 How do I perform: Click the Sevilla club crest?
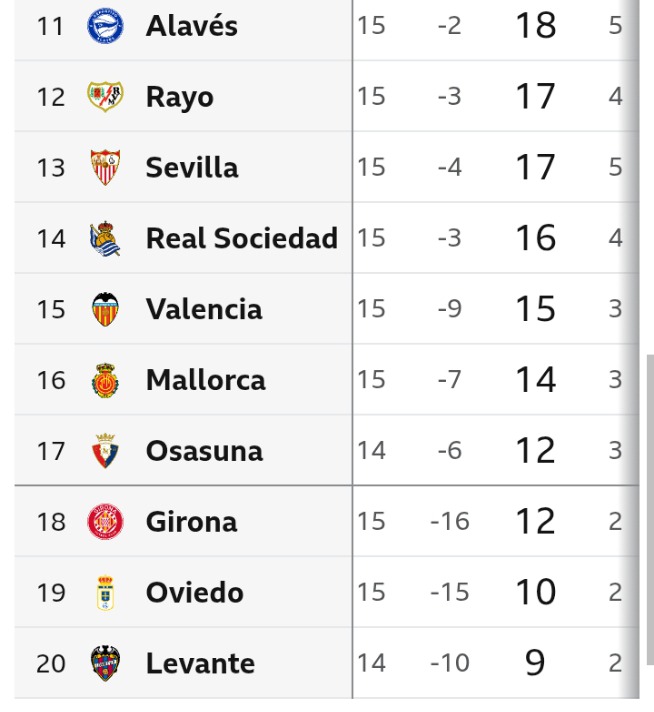coord(105,167)
